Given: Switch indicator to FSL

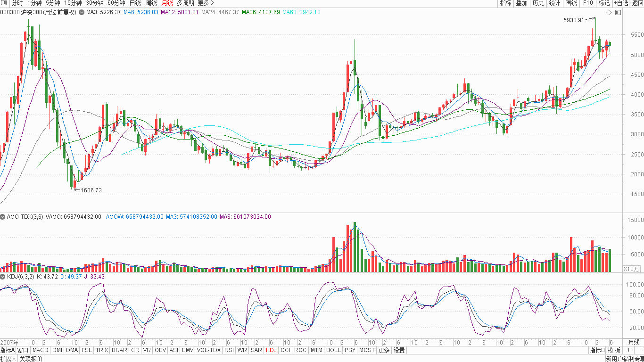Looking at the screenshot, I should (87, 350).
